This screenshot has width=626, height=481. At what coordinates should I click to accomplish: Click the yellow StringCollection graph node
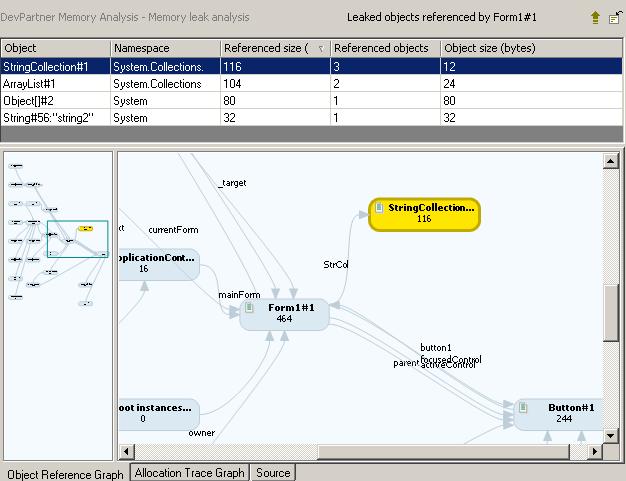423,213
